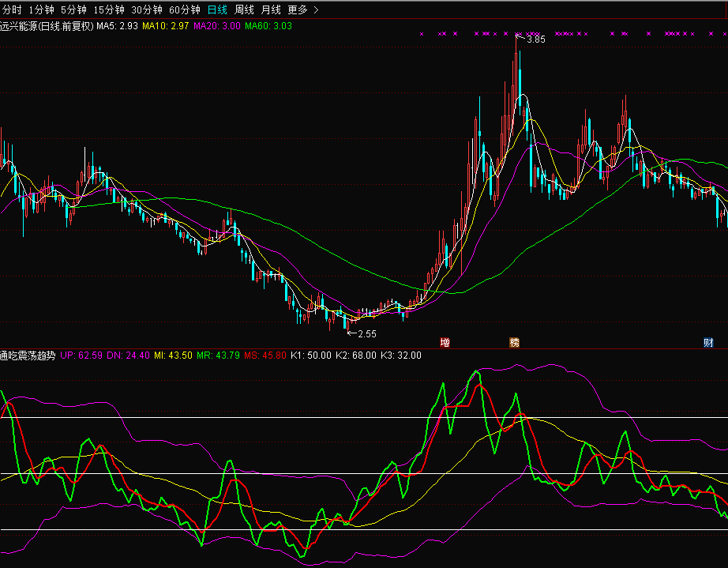Open the 增 event marker

445,343
